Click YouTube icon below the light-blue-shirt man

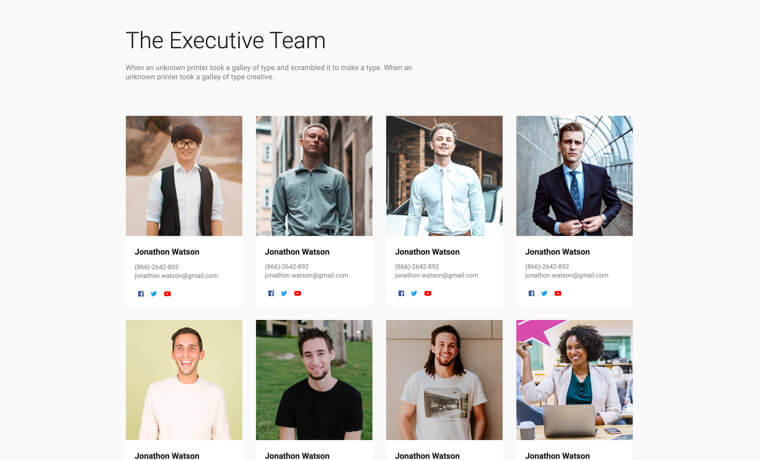pos(427,293)
